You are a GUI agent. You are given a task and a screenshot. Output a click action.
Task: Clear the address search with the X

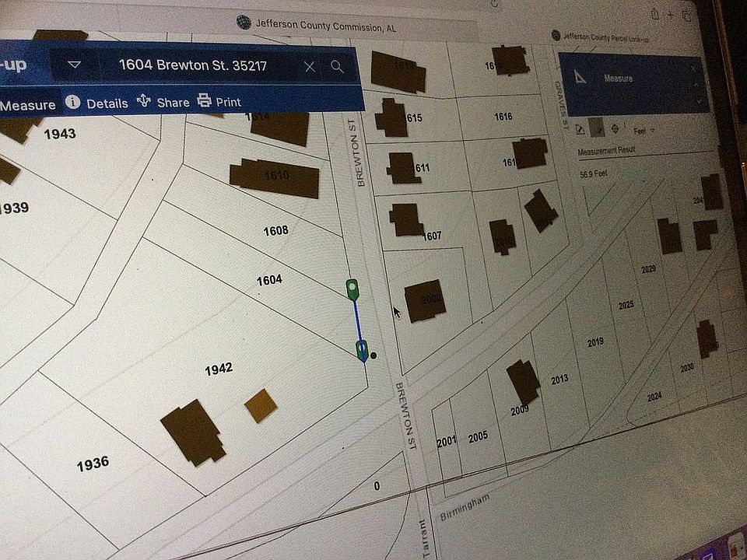pos(310,67)
